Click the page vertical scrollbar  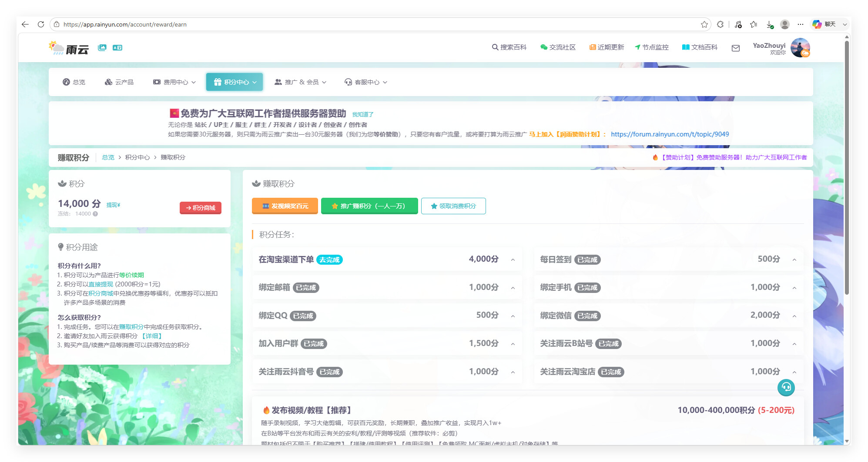847,168
